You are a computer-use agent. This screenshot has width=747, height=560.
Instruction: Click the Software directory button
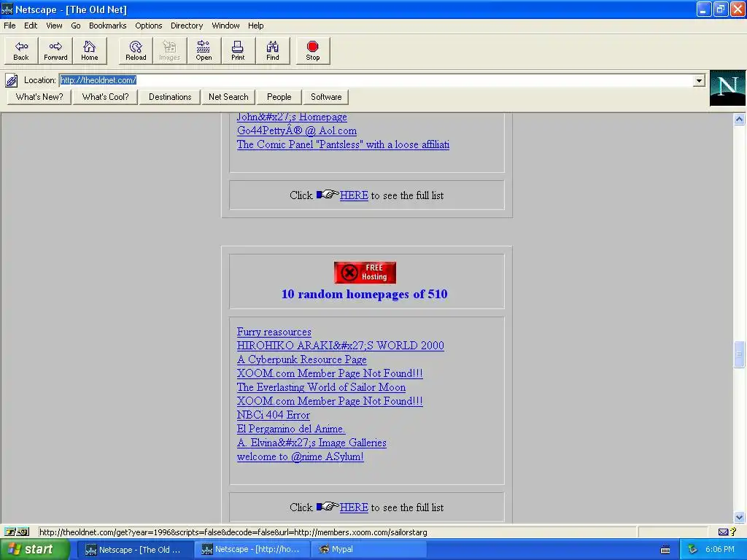(326, 97)
